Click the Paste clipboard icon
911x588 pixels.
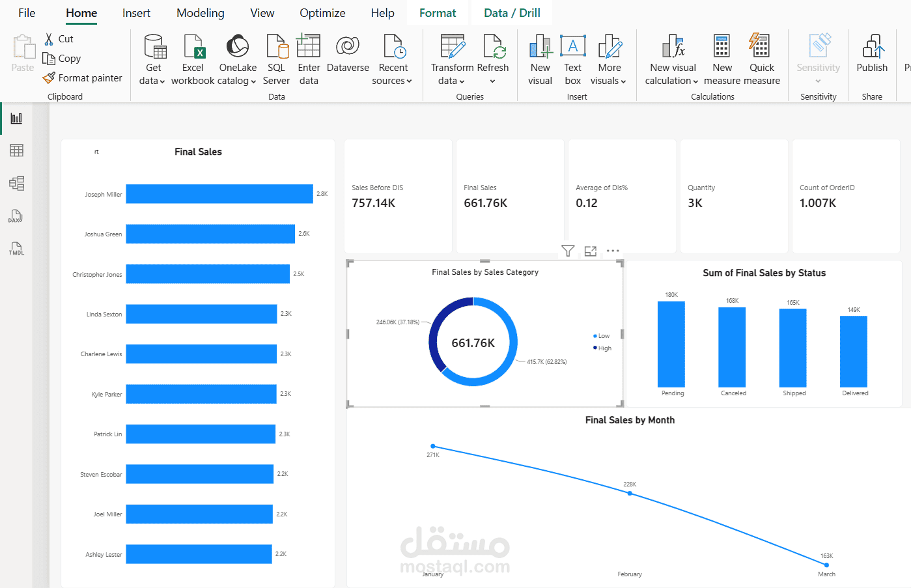click(23, 47)
